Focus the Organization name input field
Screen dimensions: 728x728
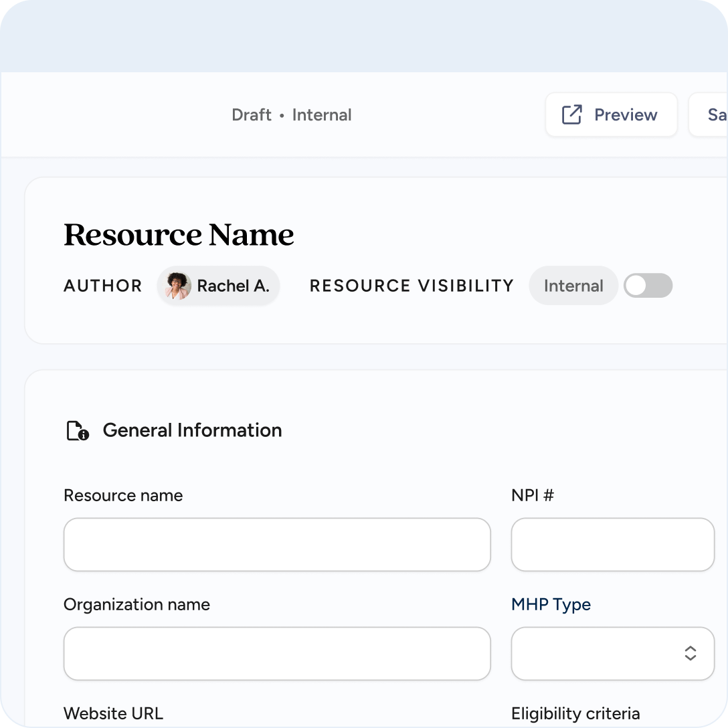277,654
